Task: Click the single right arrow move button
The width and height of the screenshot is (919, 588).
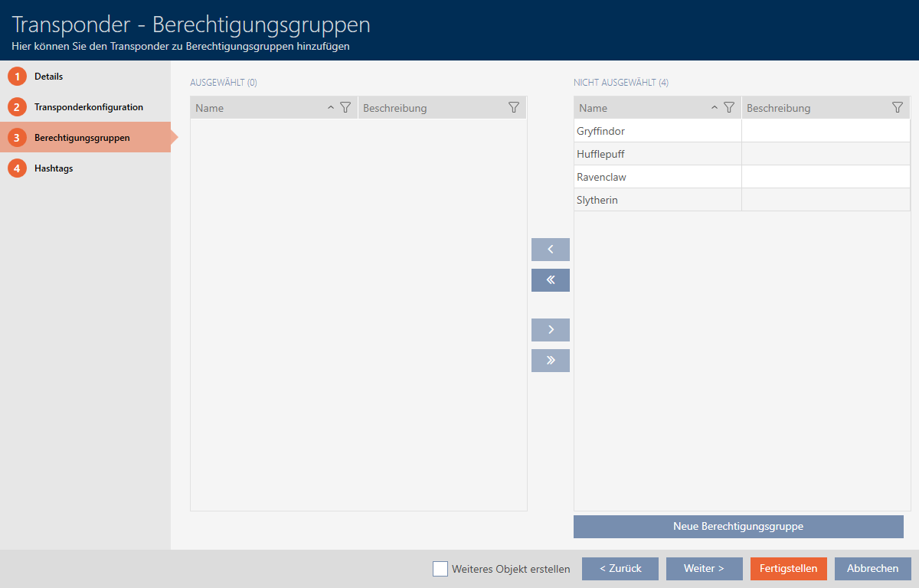Action: pyautogui.click(x=550, y=330)
